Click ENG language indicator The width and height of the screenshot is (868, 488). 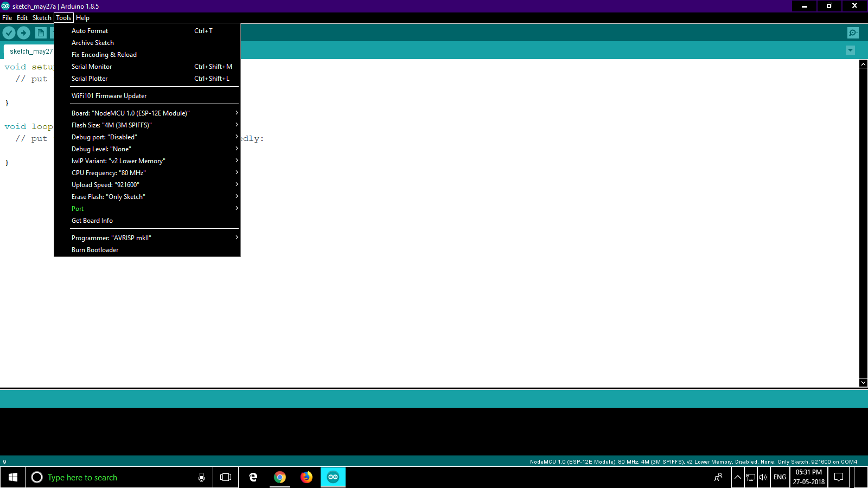780,477
